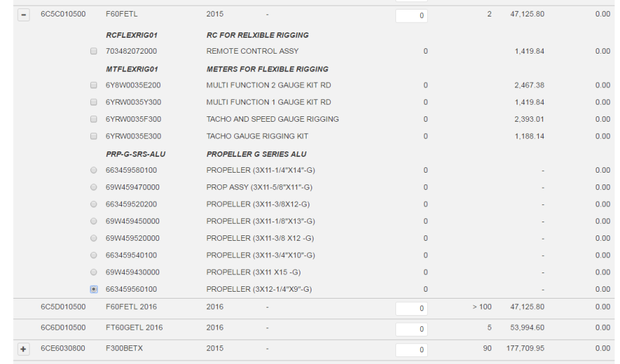Screen dimensions: 620x364
Task: Click quantity field for F60FETL 2015
Action: (x=411, y=15)
